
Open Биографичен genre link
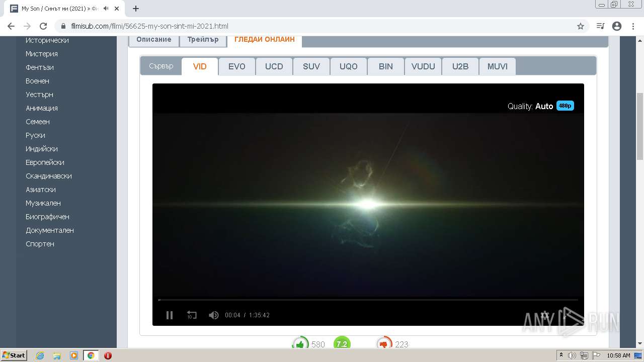[x=48, y=217]
